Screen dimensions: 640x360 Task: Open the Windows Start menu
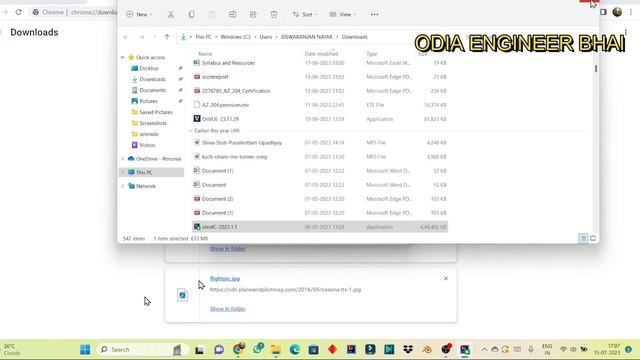(x=85, y=349)
